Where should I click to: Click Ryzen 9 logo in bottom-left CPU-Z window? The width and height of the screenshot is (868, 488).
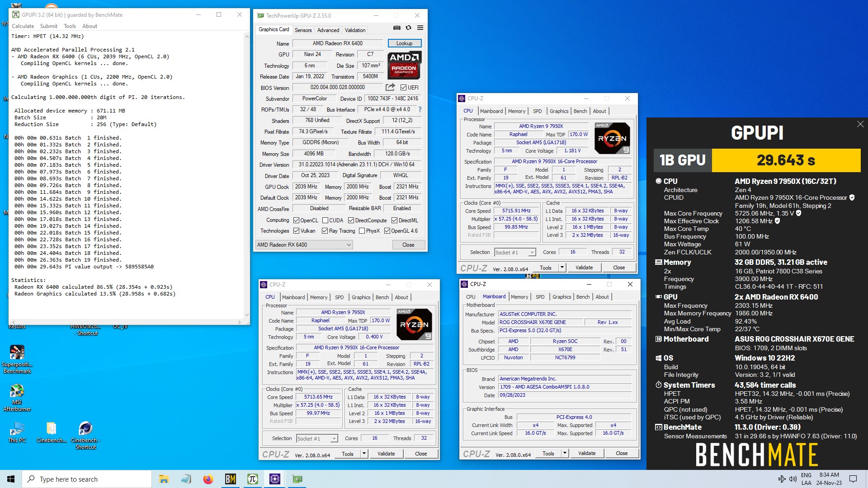click(x=415, y=324)
